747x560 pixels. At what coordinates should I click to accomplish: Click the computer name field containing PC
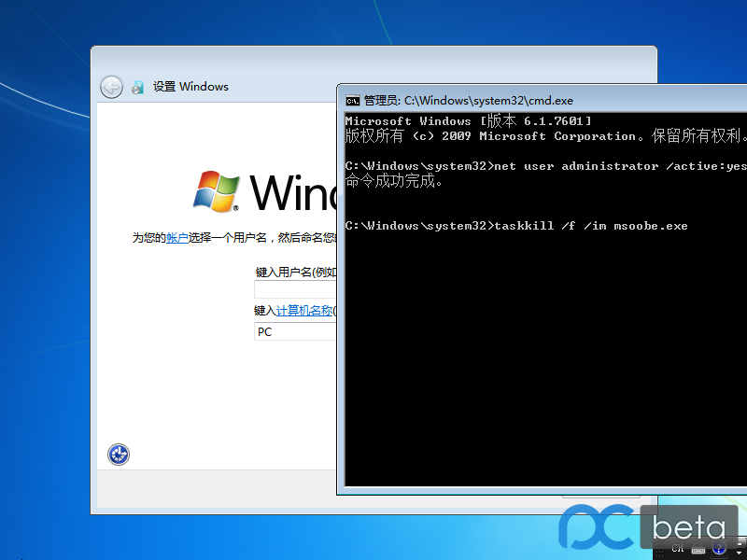point(295,331)
